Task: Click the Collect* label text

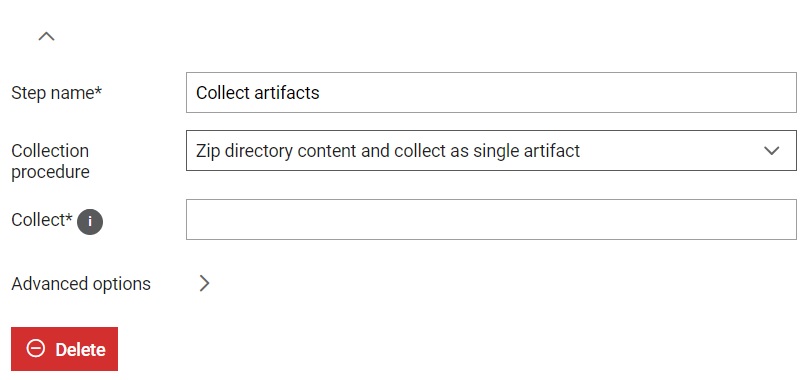Action: [x=42, y=220]
